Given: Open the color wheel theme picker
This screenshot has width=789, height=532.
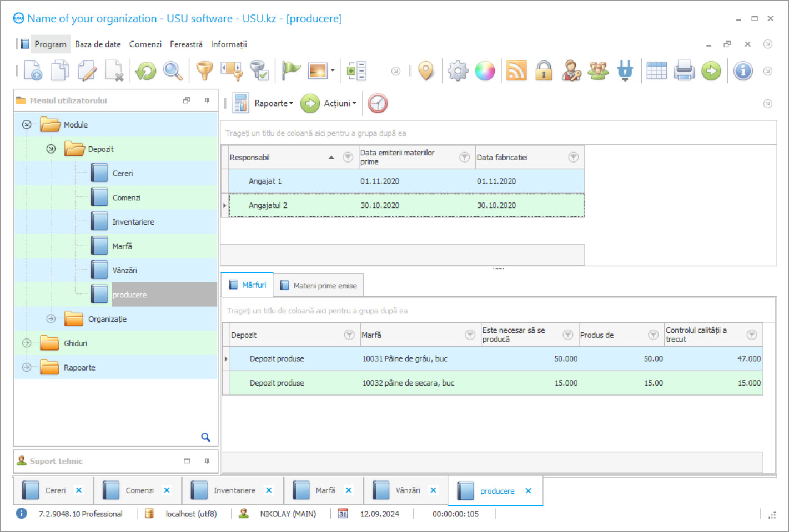Looking at the screenshot, I should click(x=485, y=71).
